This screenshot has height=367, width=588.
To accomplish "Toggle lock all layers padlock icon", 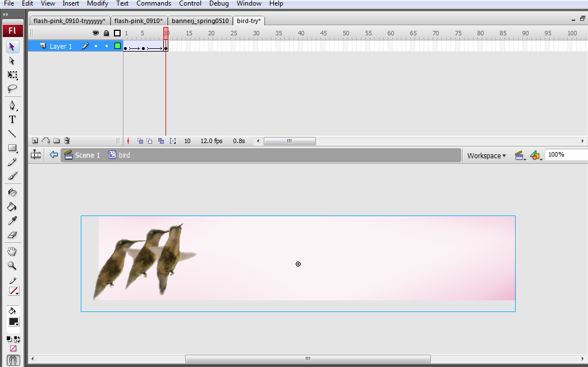I will (x=107, y=33).
